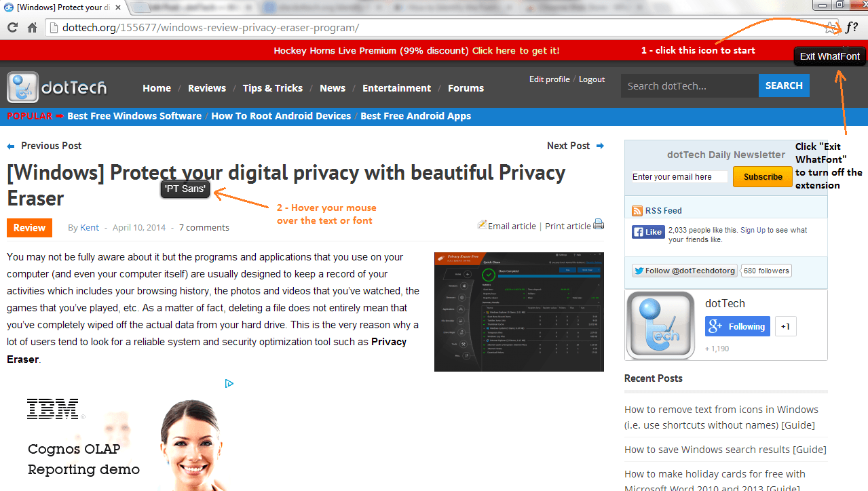Click the '+ 1,190' Google+ count
Viewport: 868px width, 491px height.
click(717, 349)
